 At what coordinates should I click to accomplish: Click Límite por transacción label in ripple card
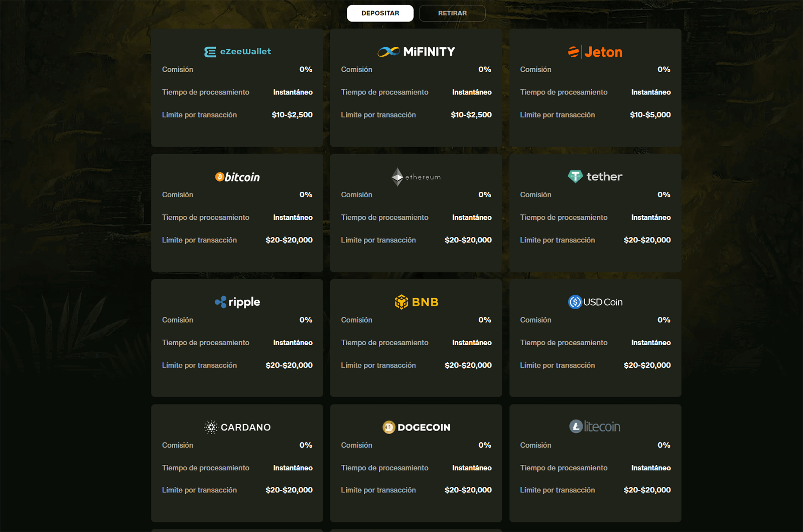tap(199, 365)
